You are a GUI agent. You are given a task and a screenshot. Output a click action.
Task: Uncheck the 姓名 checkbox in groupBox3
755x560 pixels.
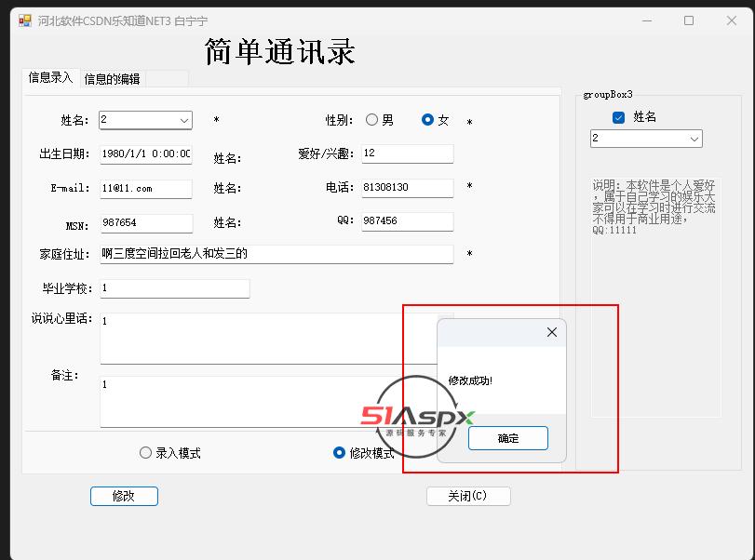618,117
